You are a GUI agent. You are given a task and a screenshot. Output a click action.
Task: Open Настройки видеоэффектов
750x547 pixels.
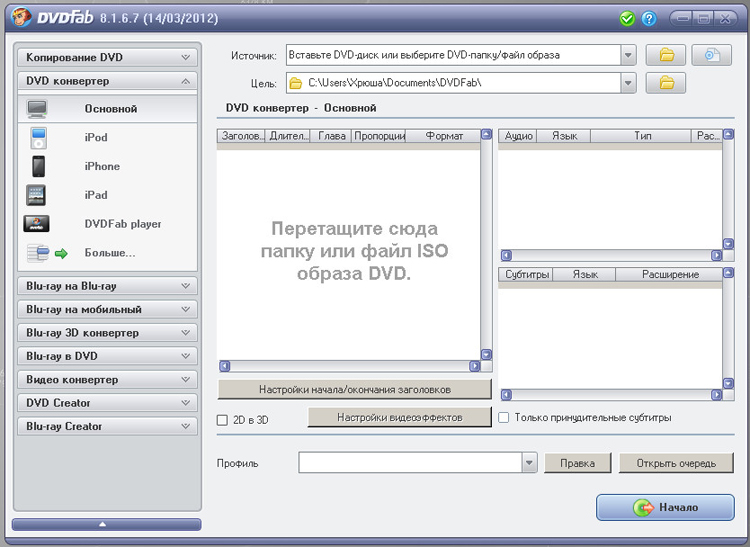(399, 417)
